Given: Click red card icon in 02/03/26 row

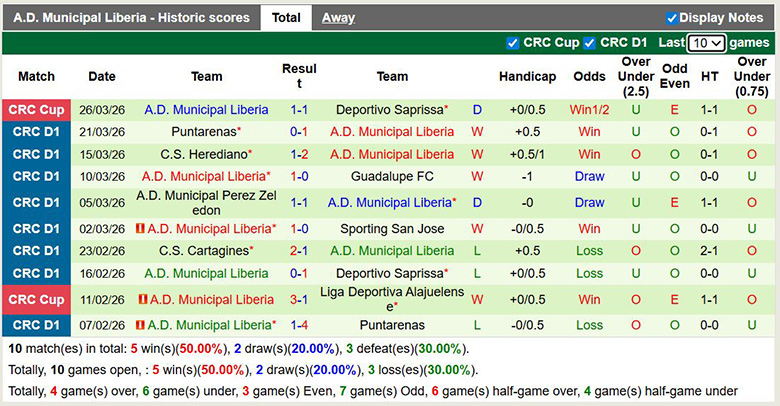Looking at the screenshot, I should click(141, 228).
